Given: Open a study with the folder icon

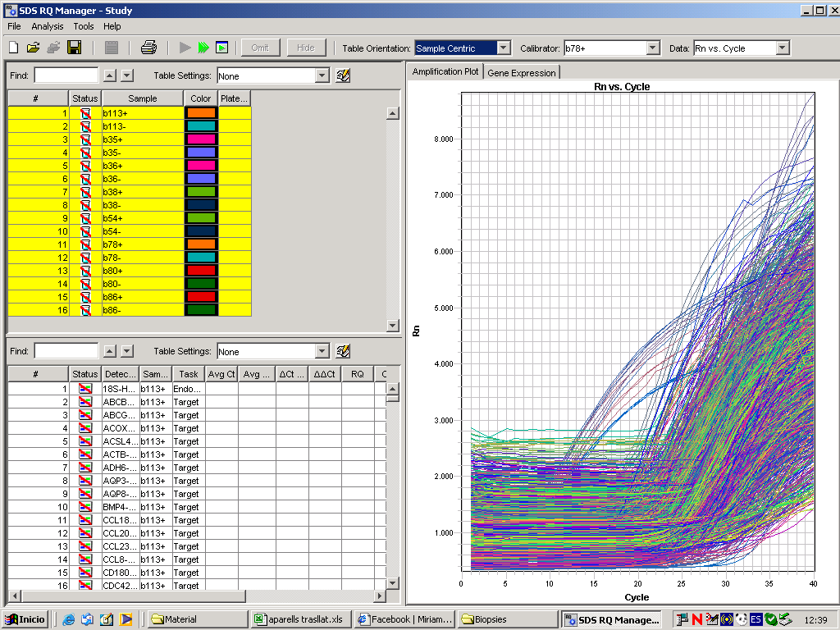Looking at the screenshot, I should pos(33,48).
